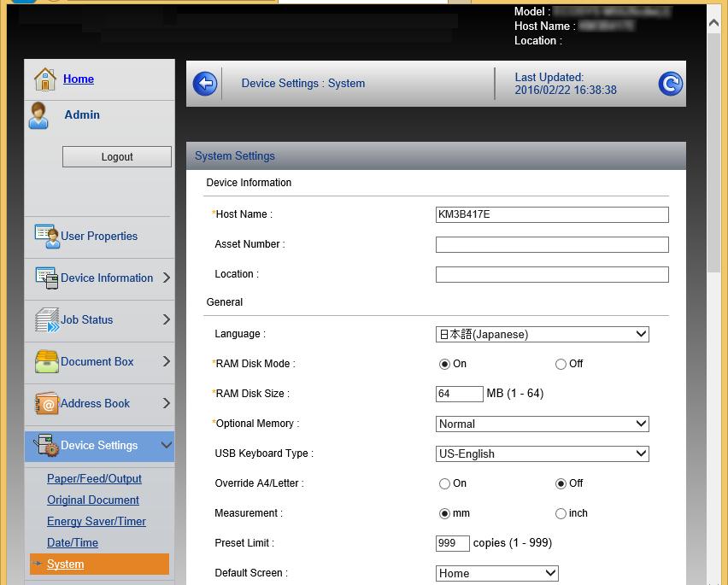Set Override A4/Letter to Off
Viewport: 728px width, 585px height.
pos(561,484)
